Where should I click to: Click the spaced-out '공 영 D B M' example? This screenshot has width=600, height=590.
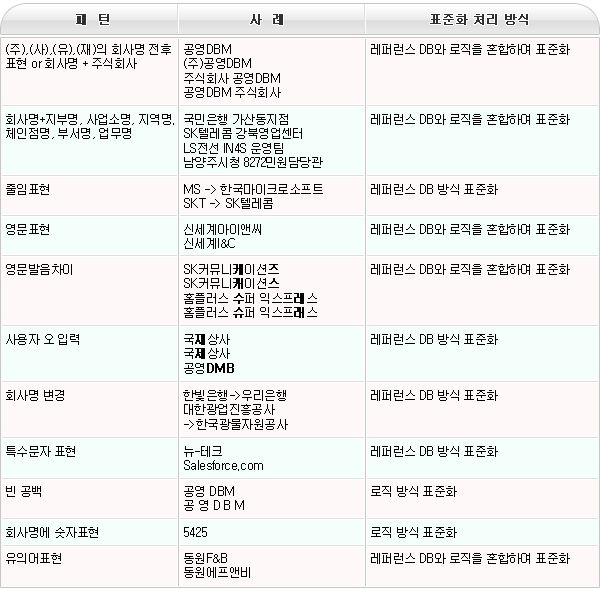tap(214, 506)
